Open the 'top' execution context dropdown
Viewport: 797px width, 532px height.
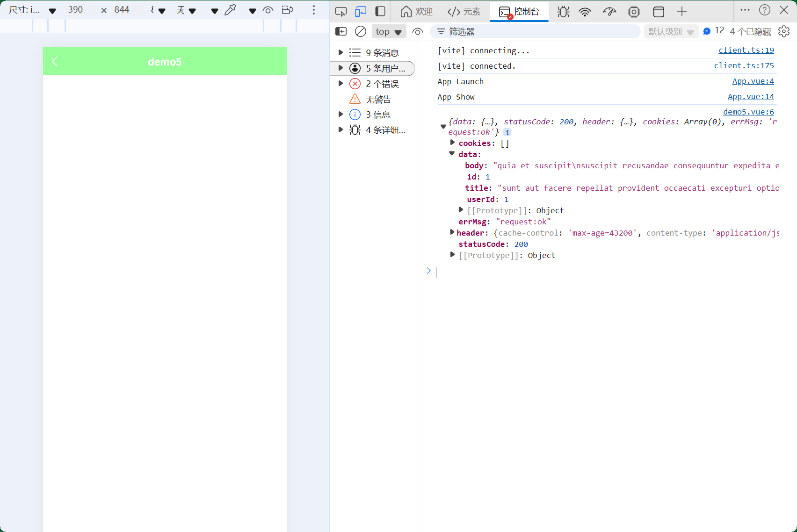tap(388, 31)
